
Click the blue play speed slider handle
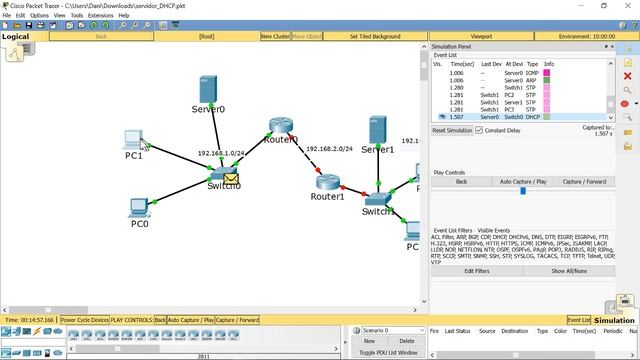click(523, 191)
